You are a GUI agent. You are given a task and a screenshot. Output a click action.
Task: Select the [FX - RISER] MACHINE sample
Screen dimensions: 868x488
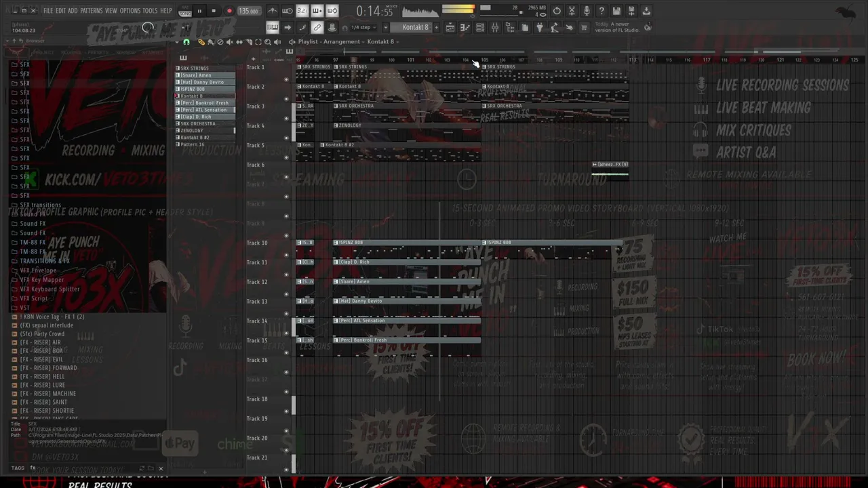point(47,393)
